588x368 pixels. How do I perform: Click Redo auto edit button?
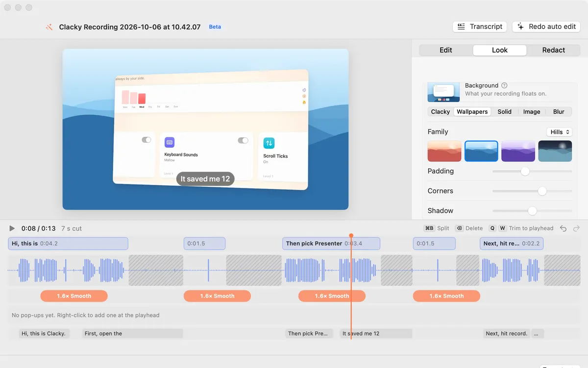point(546,26)
